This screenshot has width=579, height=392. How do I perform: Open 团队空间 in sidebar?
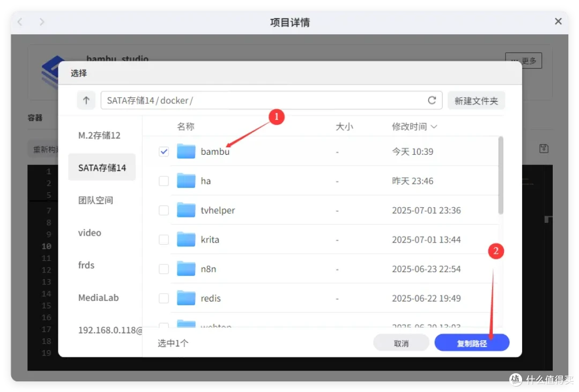coord(95,200)
